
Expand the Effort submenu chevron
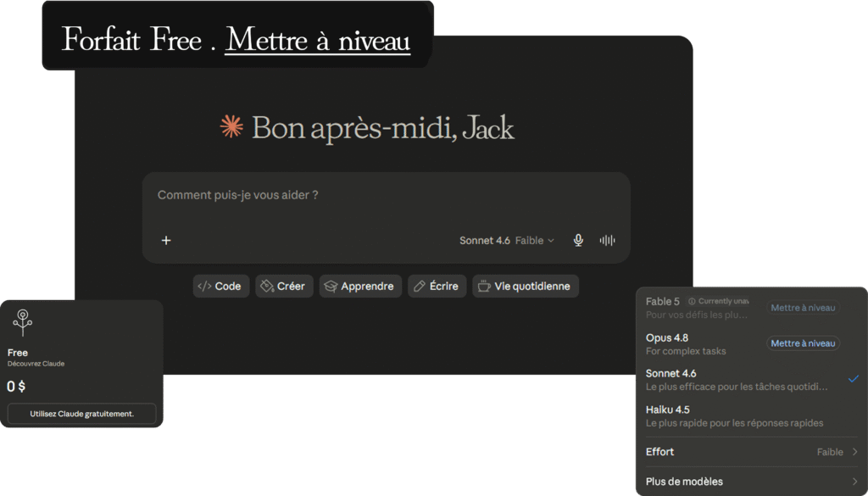[854, 452]
